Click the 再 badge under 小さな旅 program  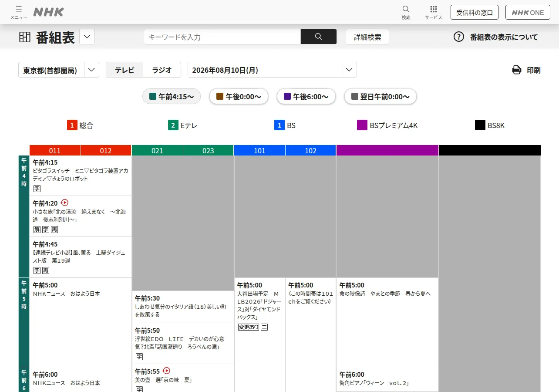click(54, 230)
